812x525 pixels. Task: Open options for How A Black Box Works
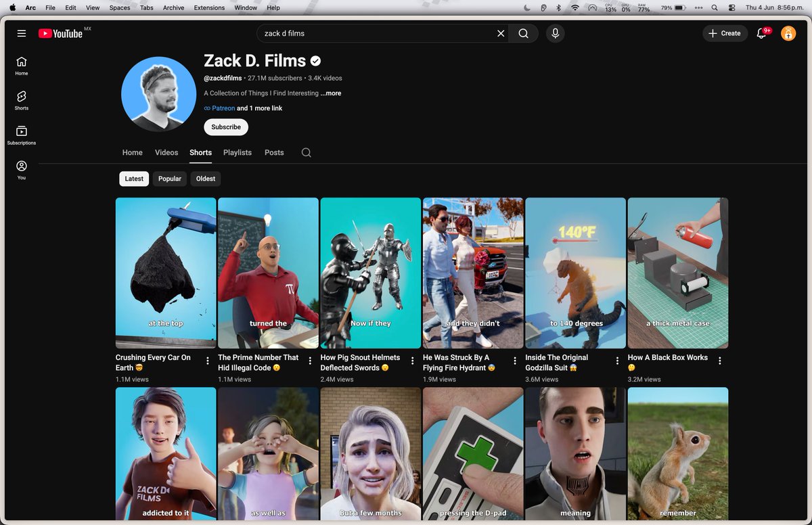pos(720,361)
